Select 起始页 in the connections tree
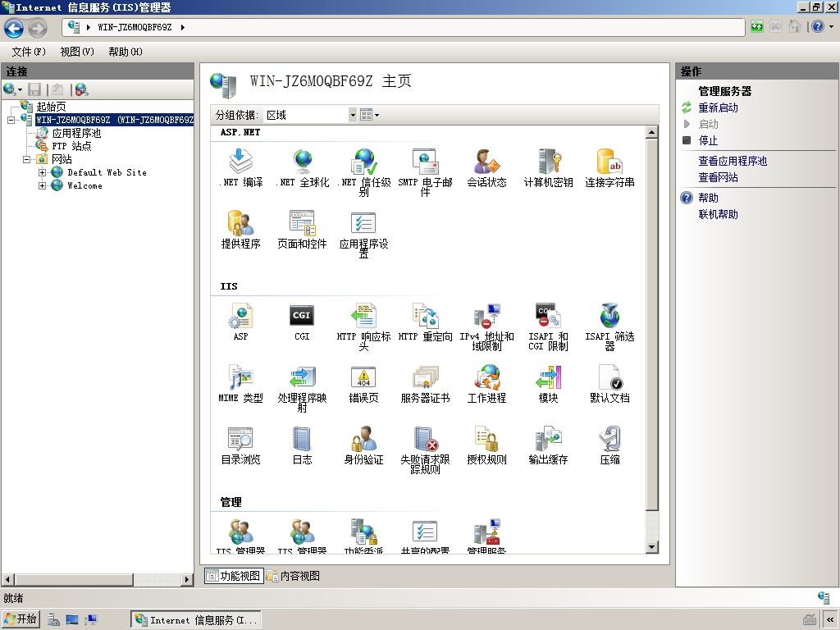Image resolution: width=840 pixels, height=630 pixels. click(x=51, y=107)
